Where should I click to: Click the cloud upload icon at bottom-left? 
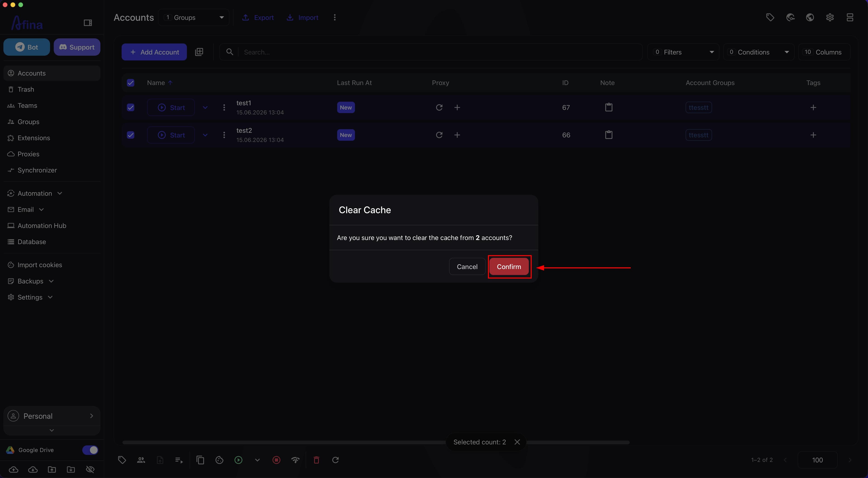tap(14, 469)
